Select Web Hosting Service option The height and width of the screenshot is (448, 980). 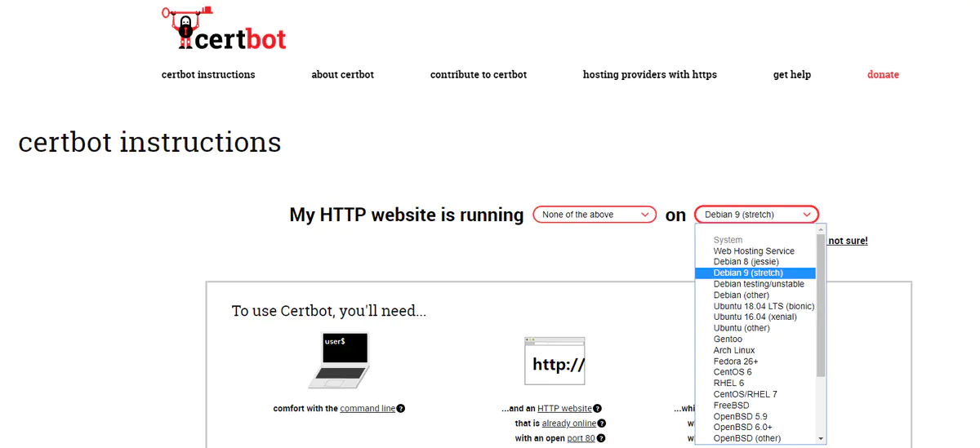[x=753, y=251]
